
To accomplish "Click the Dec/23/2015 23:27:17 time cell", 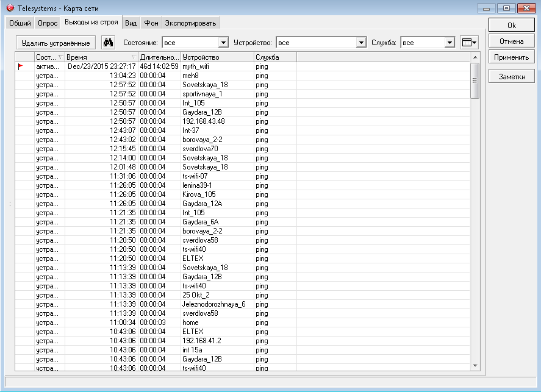I will coord(101,66).
